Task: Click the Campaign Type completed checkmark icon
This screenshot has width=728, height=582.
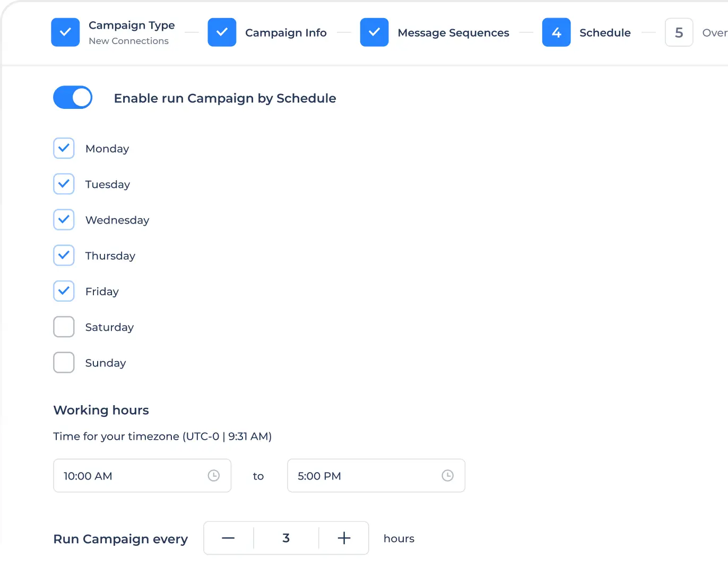Action: point(65,32)
